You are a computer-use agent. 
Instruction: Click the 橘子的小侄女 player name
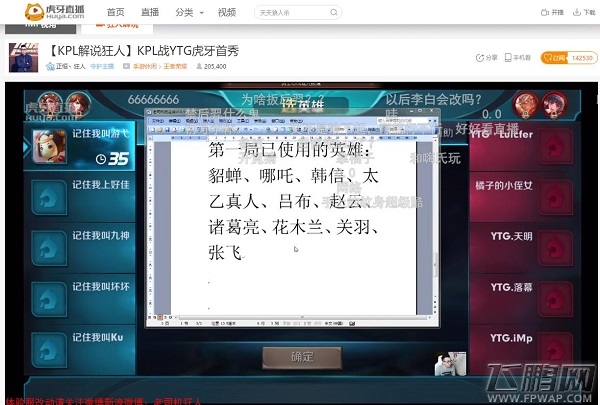coord(504,186)
